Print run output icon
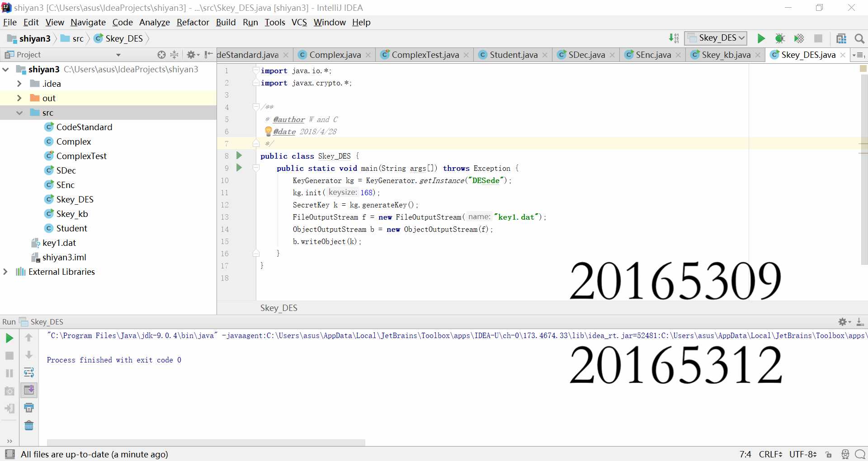 pos(28,408)
